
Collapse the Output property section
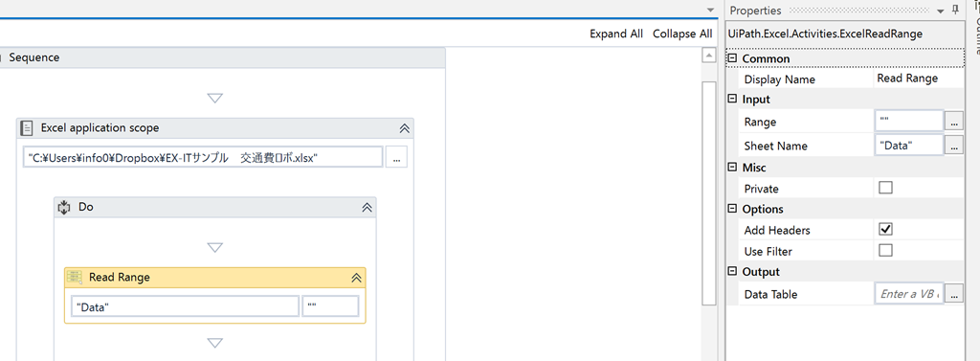pyautogui.click(x=733, y=272)
